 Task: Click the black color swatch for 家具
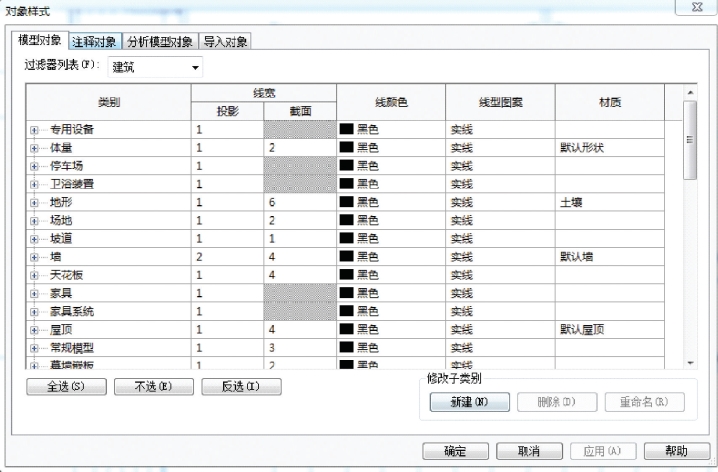point(347,293)
